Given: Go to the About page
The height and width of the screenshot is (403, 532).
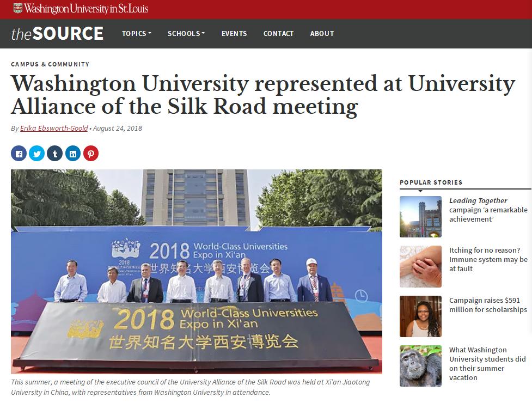Looking at the screenshot, I should pos(322,34).
